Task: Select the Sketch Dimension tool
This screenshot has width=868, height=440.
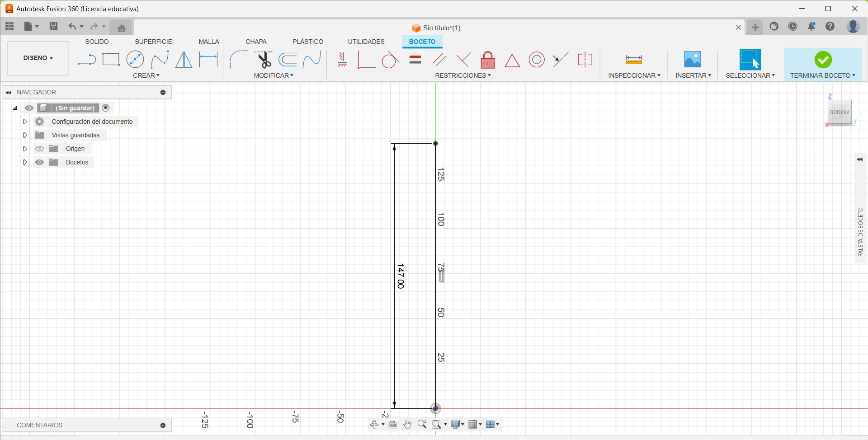Action: point(208,60)
